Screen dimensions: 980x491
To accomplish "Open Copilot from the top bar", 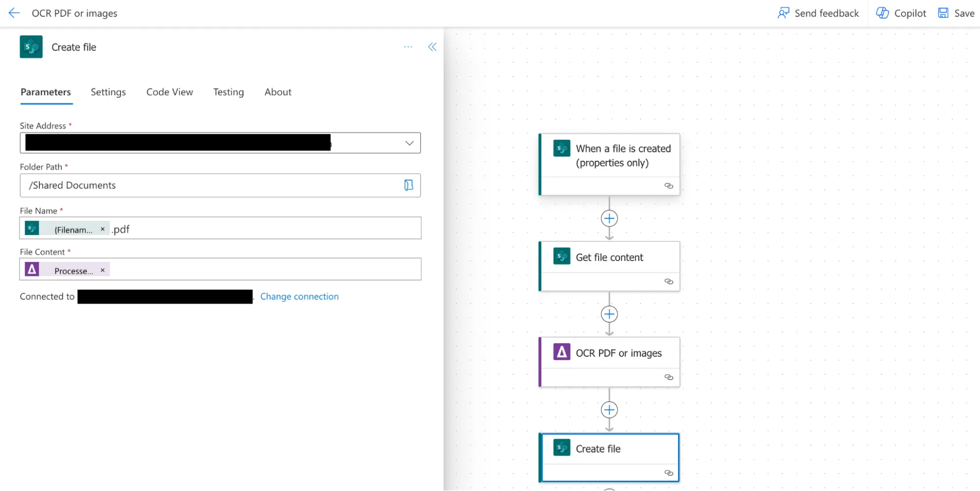I will coord(901,13).
